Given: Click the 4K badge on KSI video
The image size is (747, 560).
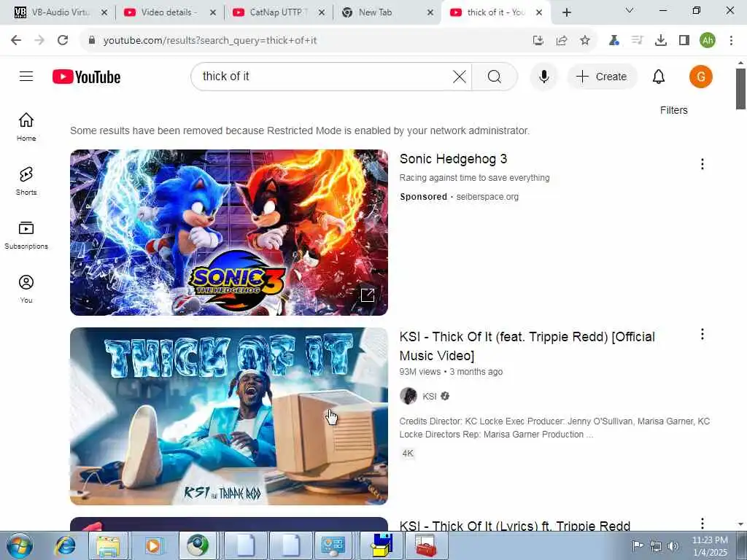Looking at the screenshot, I should [x=408, y=454].
